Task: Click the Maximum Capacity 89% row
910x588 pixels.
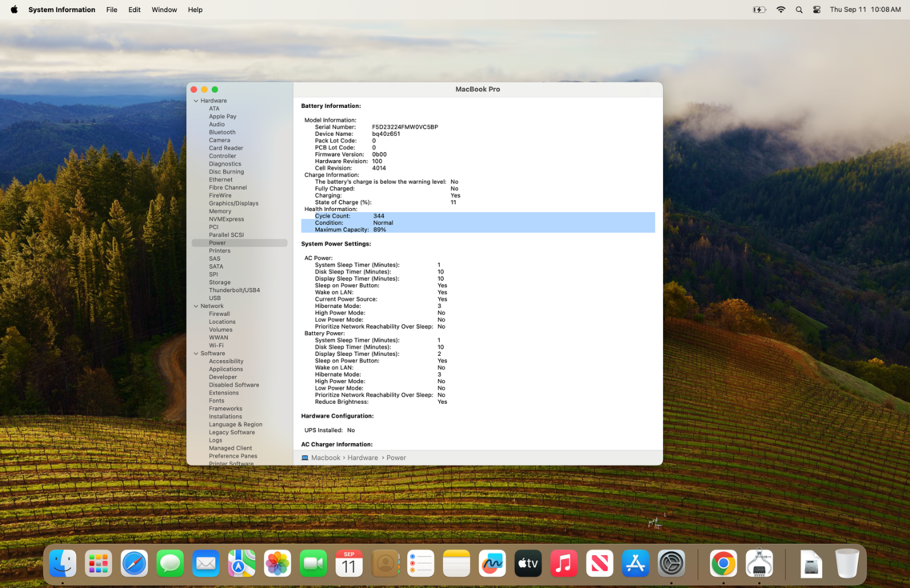Action: point(478,230)
